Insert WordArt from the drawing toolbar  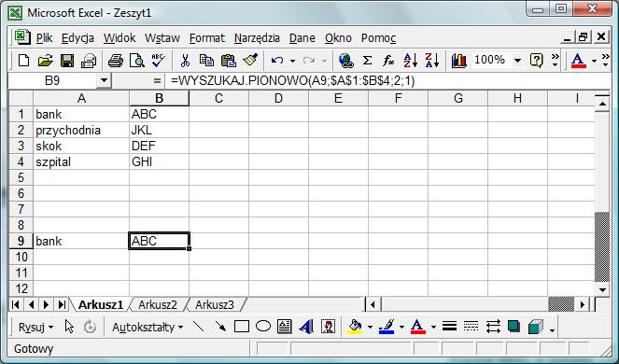tap(306, 327)
